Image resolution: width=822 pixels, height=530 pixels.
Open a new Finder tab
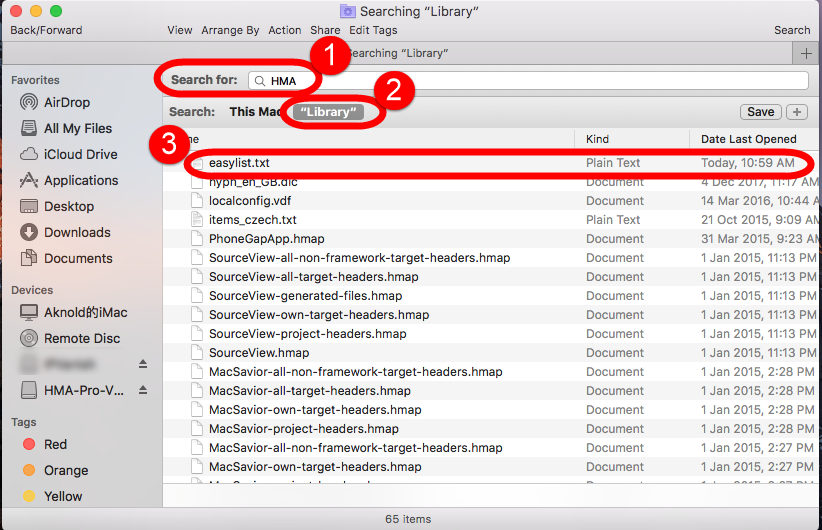tap(806, 53)
